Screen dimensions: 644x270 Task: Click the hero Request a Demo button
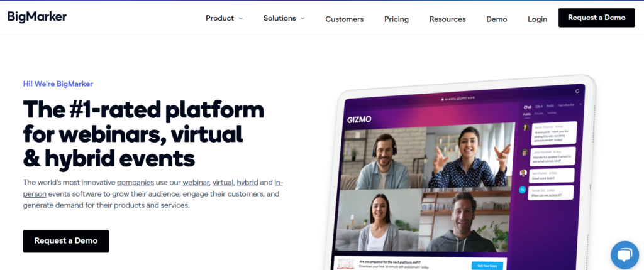pos(65,241)
